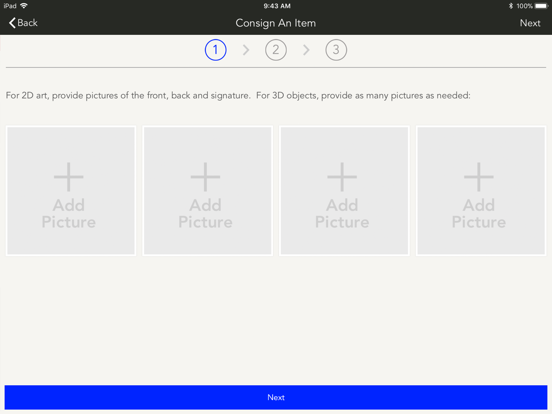Tap the third Add Picture tile
This screenshot has height=414, width=552.
pos(344,191)
